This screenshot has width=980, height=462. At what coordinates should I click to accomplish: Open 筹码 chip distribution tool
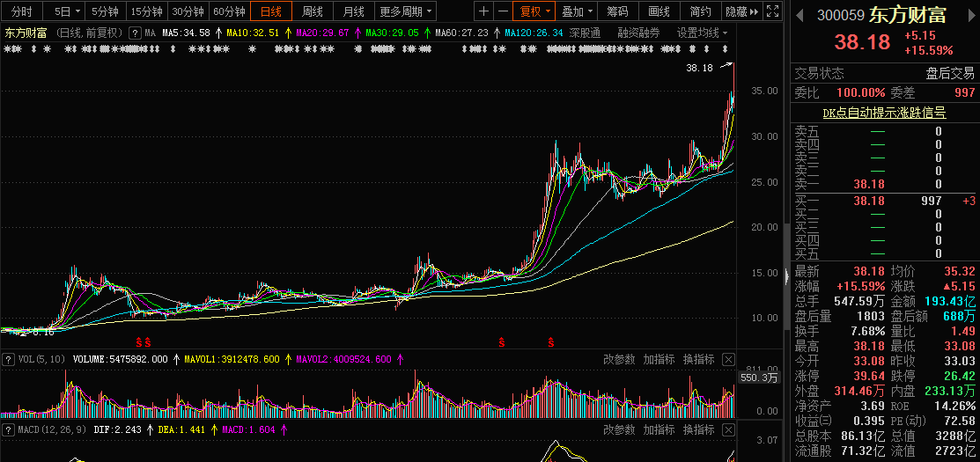[x=617, y=11]
